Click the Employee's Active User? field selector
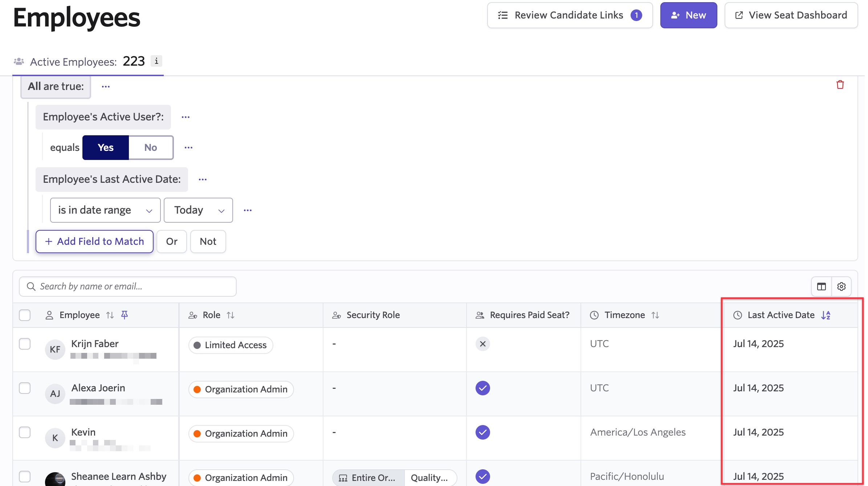The height and width of the screenshot is (486, 868). coord(103,117)
